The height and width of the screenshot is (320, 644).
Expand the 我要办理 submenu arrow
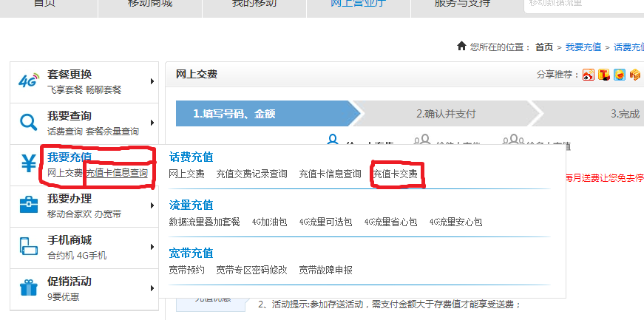point(152,205)
